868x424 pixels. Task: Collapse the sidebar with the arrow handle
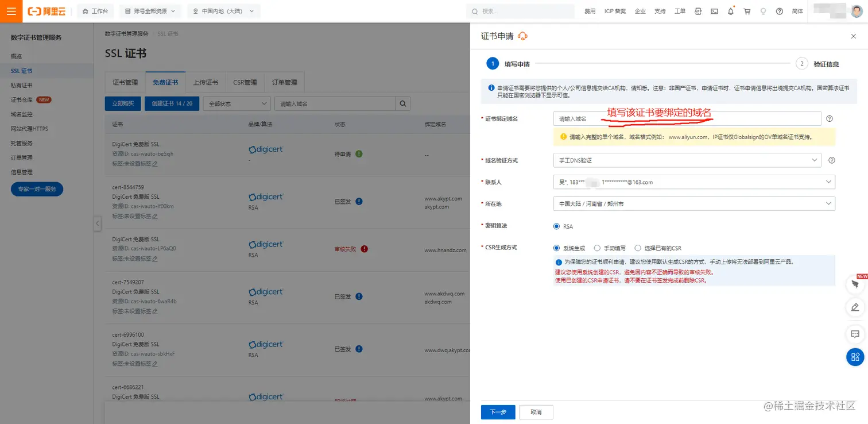[98, 223]
